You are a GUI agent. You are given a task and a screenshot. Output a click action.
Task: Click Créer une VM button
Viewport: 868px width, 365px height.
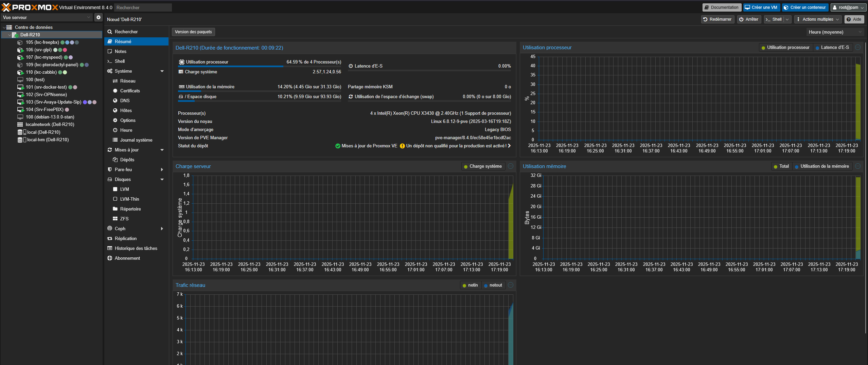(761, 7)
